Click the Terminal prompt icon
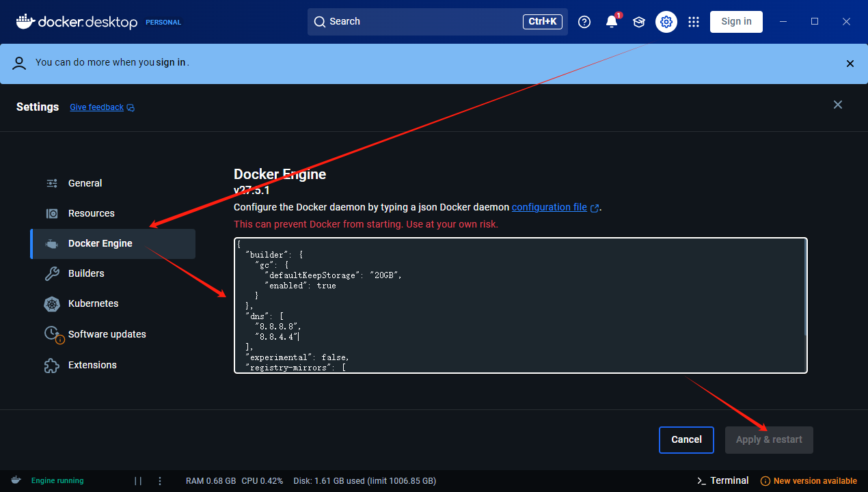This screenshot has width=868, height=492. [701, 480]
